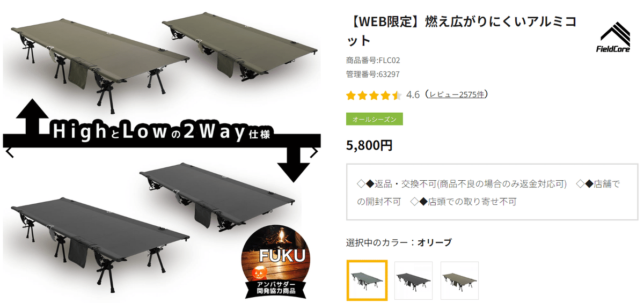Open the レビュー2575件 reviews link
The width and height of the screenshot is (644, 303).
point(456,94)
